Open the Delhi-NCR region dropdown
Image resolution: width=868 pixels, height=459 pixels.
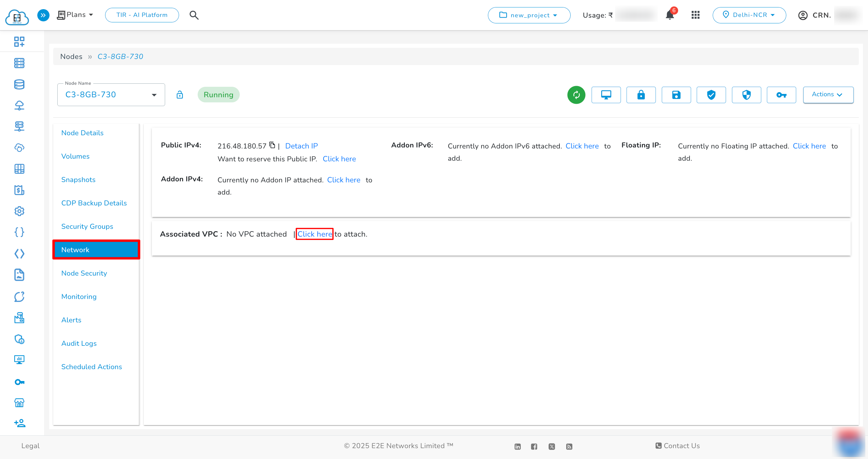point(749,15)
